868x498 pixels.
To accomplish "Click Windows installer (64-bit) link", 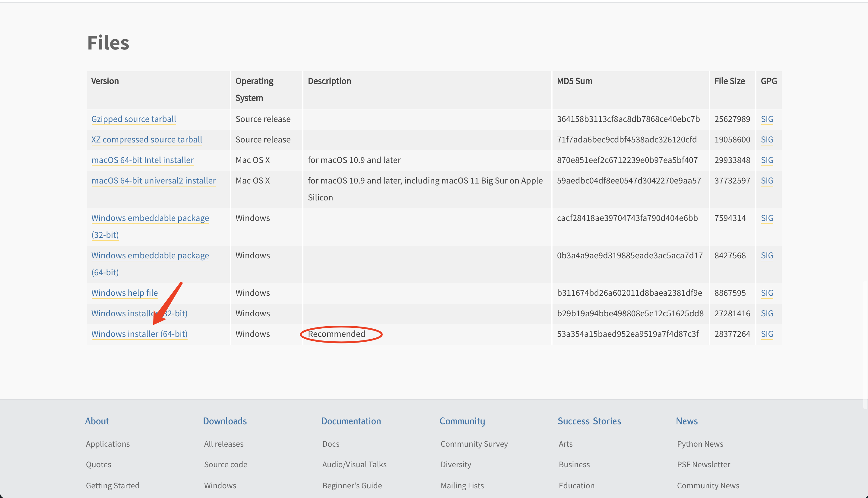I will [x=139, y=334].
